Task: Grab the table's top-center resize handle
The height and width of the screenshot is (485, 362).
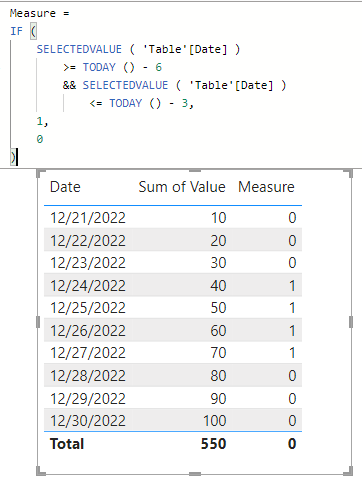Action: click(195, 171)
